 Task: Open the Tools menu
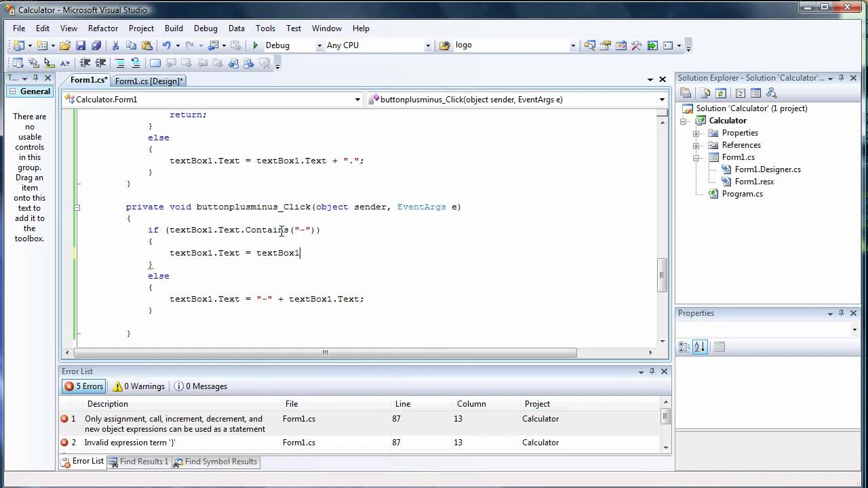pos(265,28)
